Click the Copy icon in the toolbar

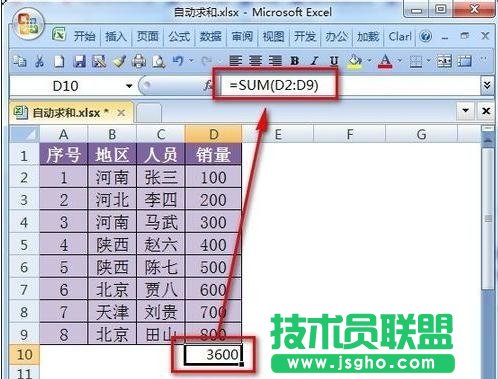click(x=20, y=61)
